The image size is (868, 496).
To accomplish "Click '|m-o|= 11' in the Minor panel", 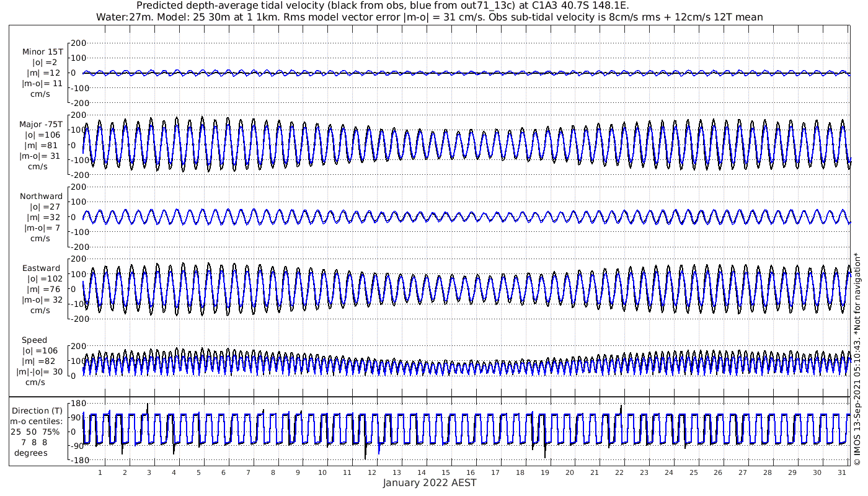I will click(x=43, y=83).
